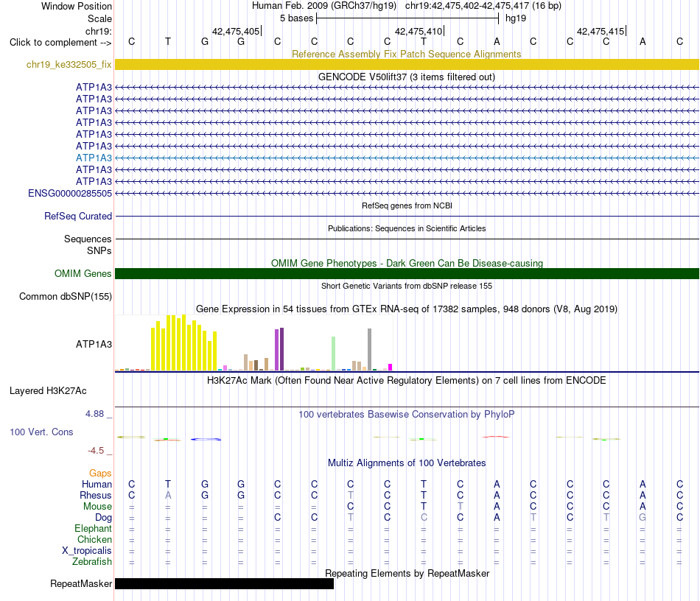Click the 'Scale' label

(99, 18)
